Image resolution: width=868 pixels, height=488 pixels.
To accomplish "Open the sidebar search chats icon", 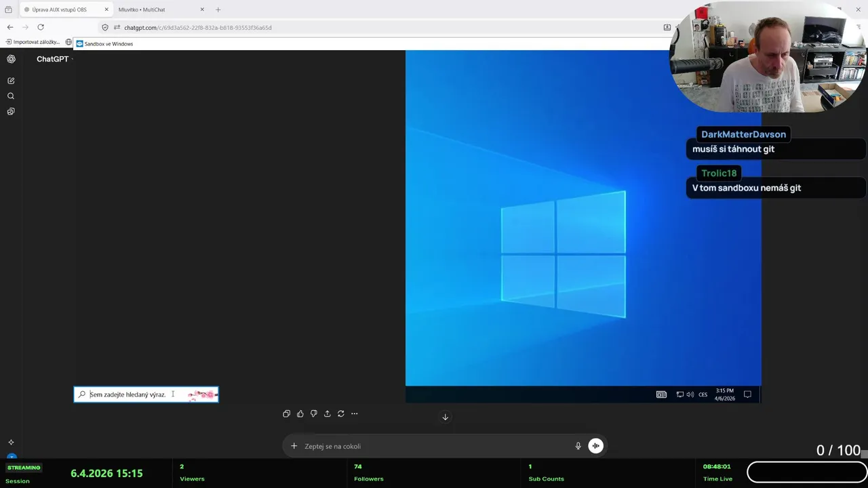I will point(11,96).
